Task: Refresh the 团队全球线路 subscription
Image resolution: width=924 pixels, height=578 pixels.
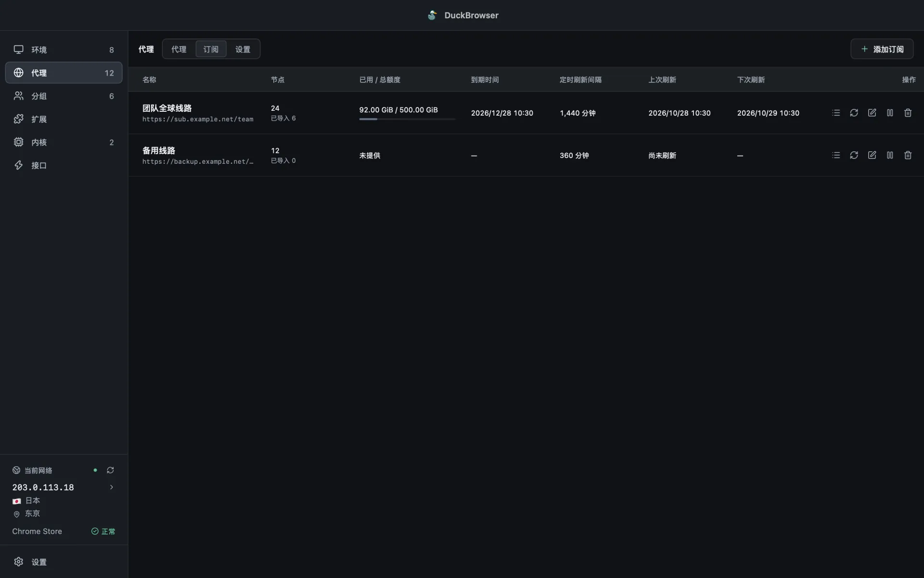Action: [854, 113]
